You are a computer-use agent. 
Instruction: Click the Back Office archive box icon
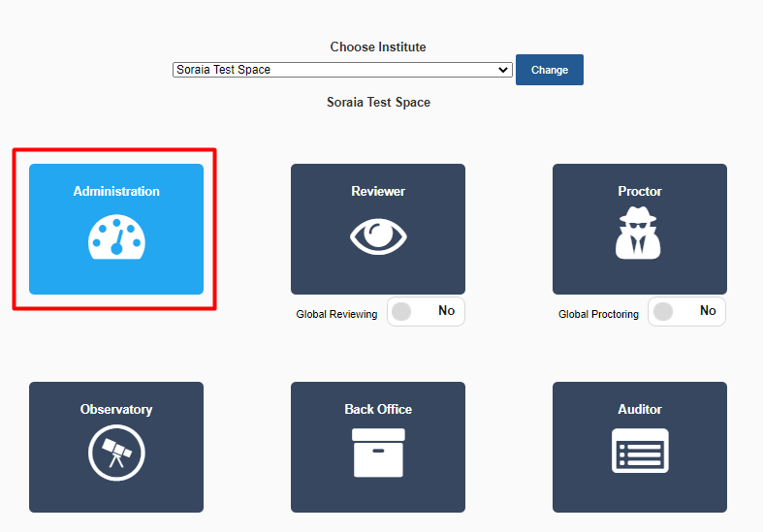[378, 453]
